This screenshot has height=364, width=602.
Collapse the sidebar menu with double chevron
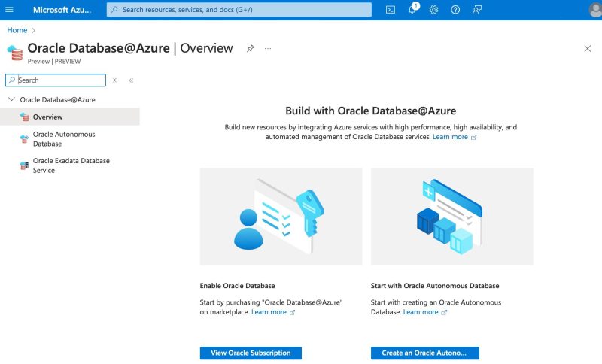coord(131,80)
